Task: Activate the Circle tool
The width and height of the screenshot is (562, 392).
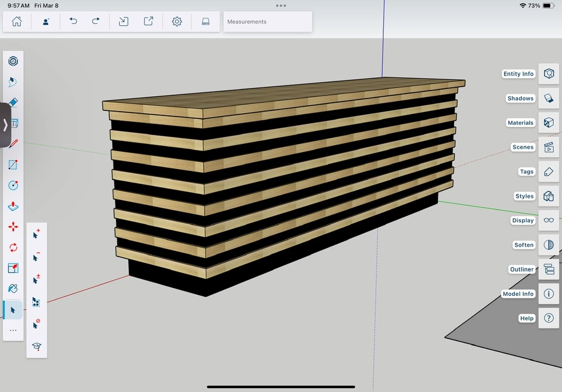Action: 13,185
